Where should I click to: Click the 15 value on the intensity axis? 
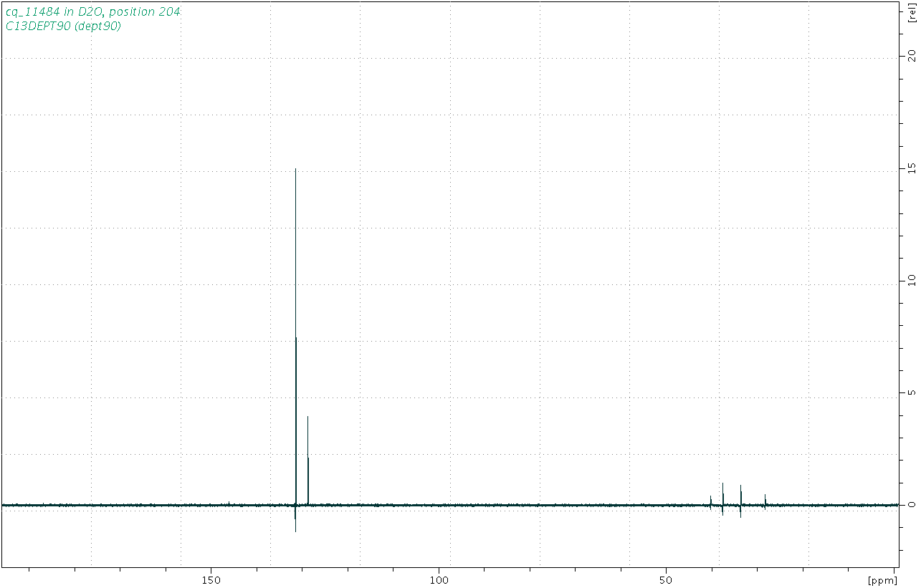click(x=911, y=168)
